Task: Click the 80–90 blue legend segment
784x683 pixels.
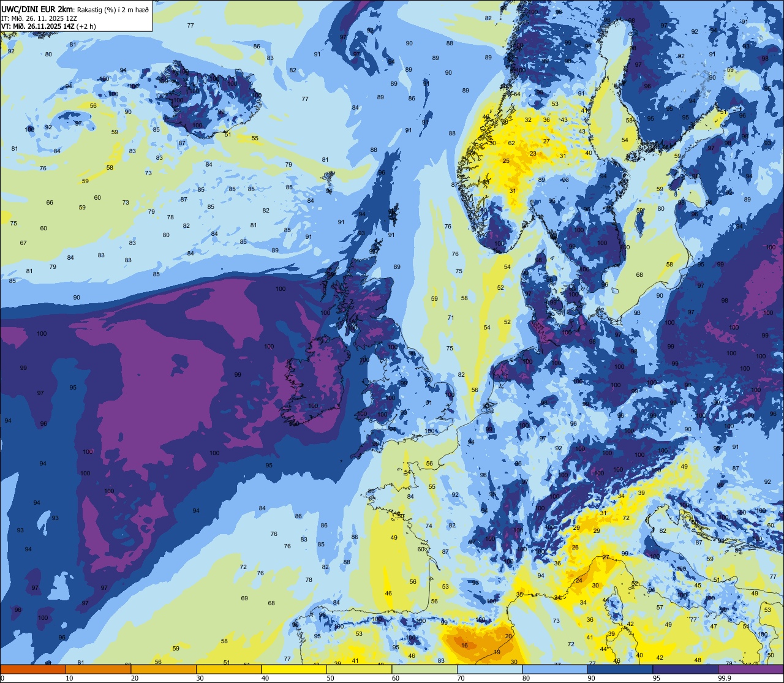Action: [555, 669]
